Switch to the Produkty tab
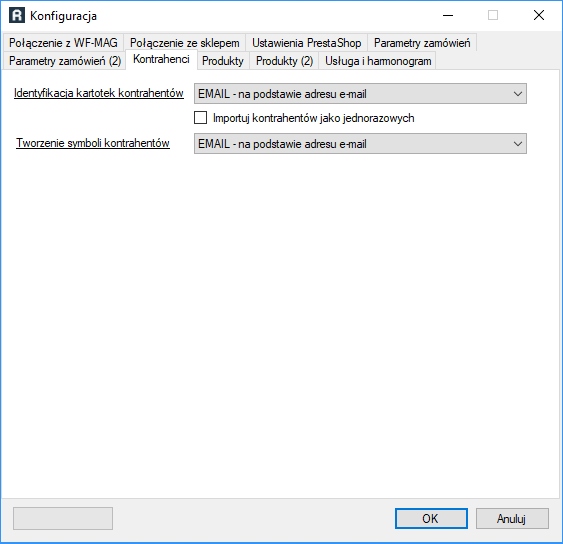563x544 pixels. (x=223, y=61)
